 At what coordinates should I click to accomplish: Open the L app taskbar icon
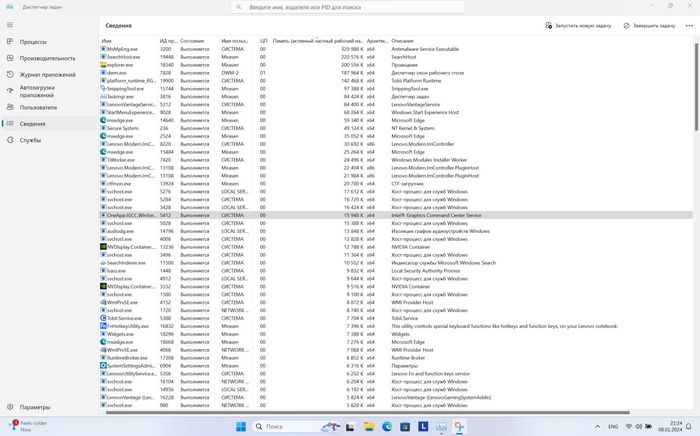[423, 427]
